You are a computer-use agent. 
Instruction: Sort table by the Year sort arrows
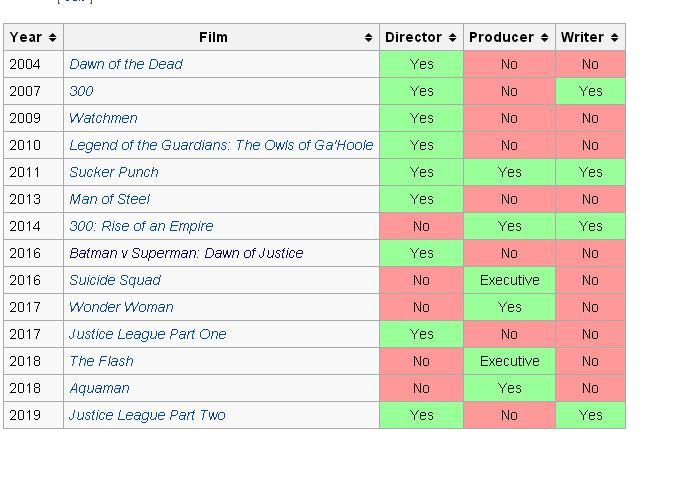tap(52, 38)
